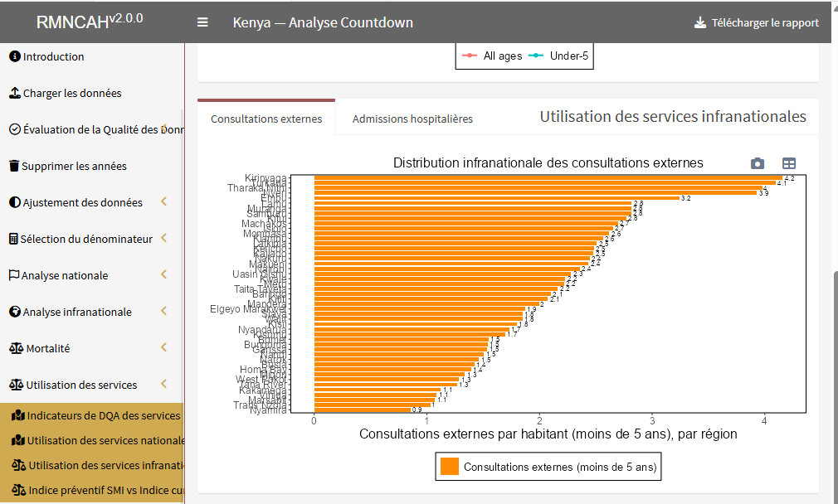Click the RMNCAH v2.0.0 logo
Image resolution: width=838 pixels, height=504 pixels.
(90, 22)
